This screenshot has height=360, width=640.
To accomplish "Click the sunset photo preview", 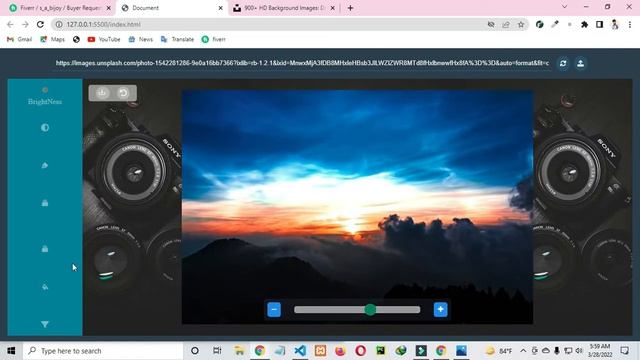I will [x=357, y=207].
